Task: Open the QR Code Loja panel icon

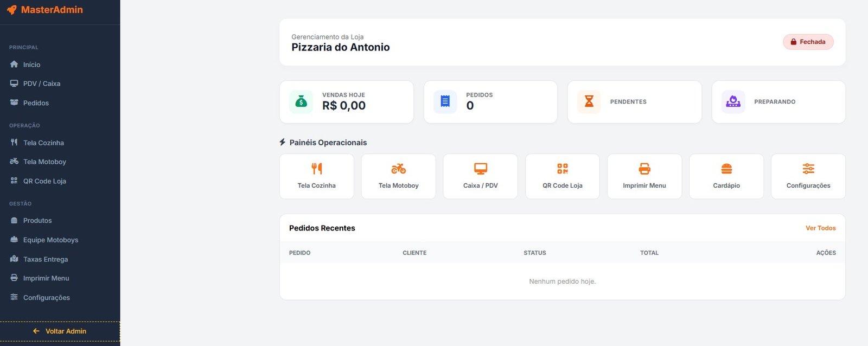Action: click(563, 169)
